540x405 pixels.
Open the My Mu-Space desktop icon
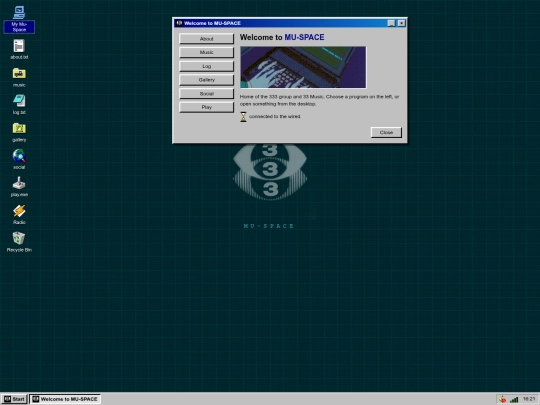(19, 20)
